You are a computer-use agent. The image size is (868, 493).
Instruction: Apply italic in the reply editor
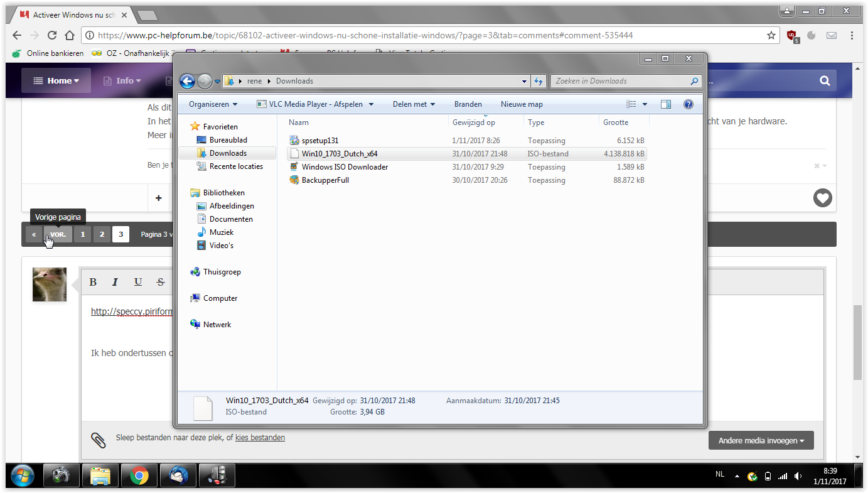coord(115,282)
